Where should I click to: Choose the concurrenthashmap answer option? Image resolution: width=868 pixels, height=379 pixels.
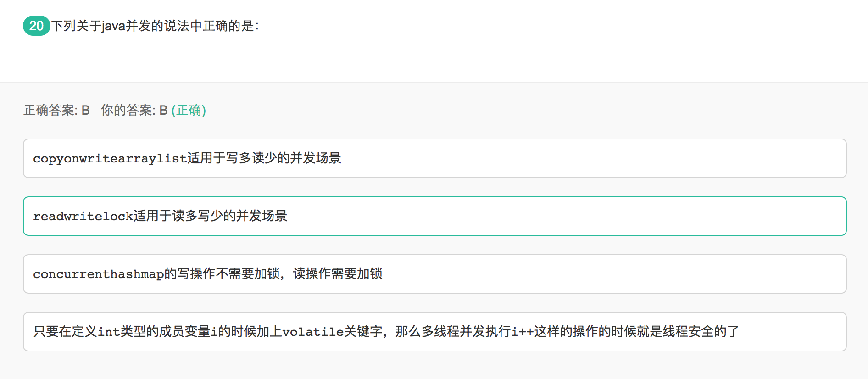coord(434,274)
